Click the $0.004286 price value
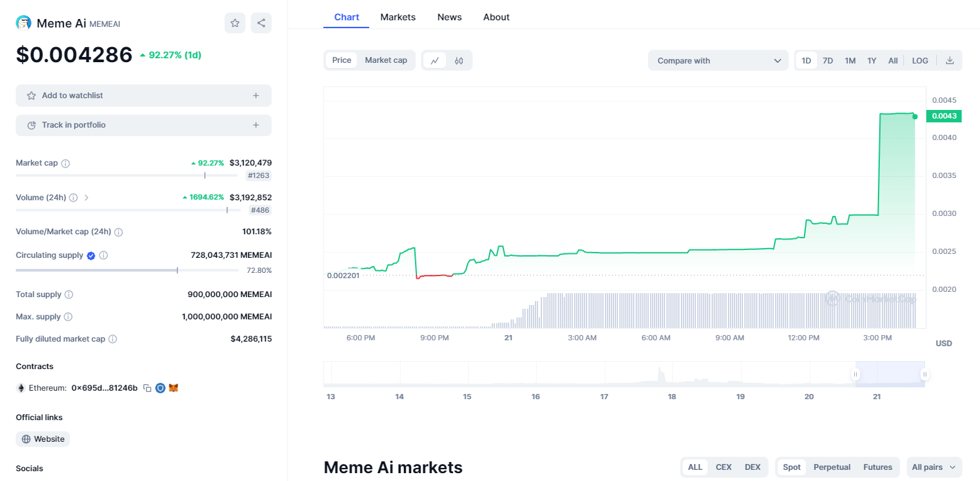Screen dimensions: 980x481 (x=74, y=55)
